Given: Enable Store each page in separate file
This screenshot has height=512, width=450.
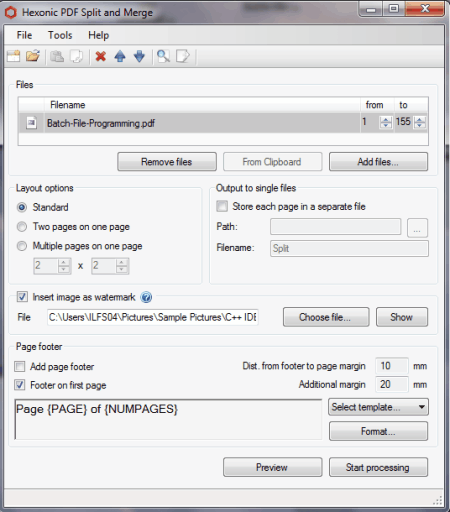Looking at the screenshot, I should (x=222, y=206).
